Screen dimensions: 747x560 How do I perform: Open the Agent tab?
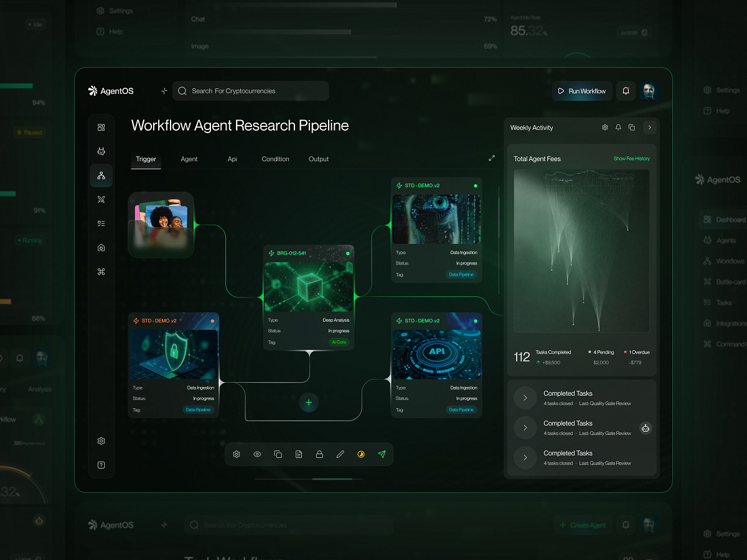pos(189,159)
